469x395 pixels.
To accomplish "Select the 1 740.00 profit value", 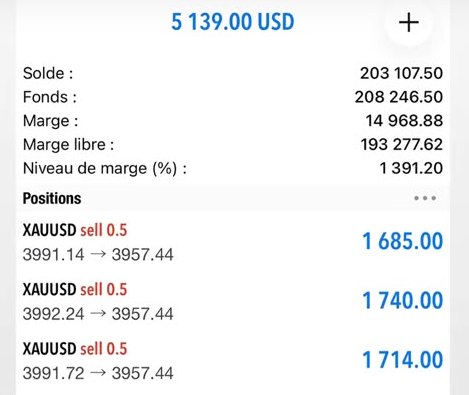I will click(403, 300).
